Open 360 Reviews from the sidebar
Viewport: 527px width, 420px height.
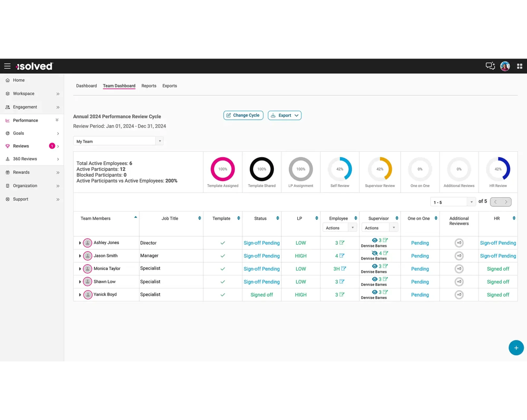tap(25, 159)
